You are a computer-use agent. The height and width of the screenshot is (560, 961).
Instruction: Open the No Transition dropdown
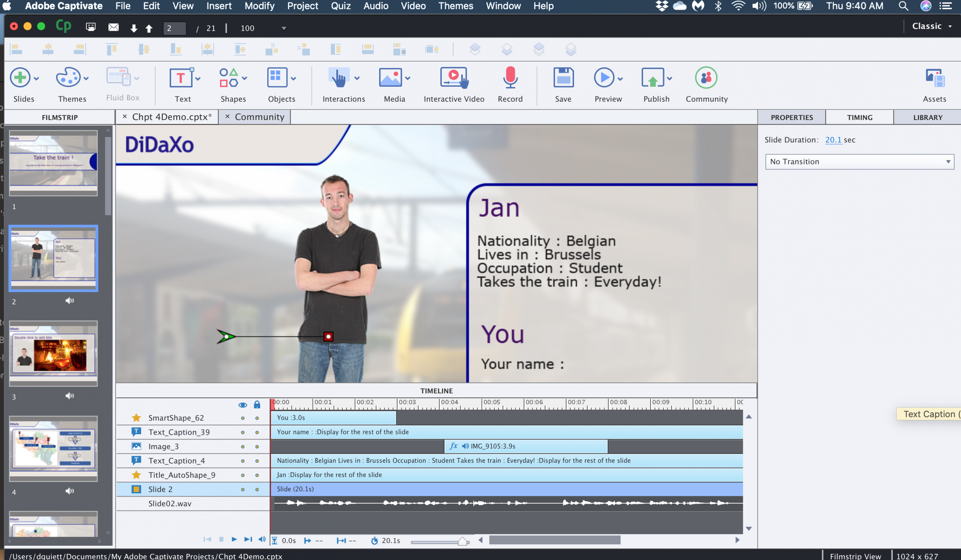pos(859,162)
